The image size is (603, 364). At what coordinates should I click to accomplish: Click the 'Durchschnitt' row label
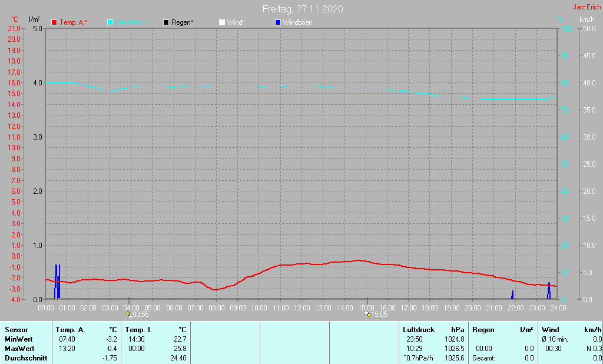tap(26, 358)
